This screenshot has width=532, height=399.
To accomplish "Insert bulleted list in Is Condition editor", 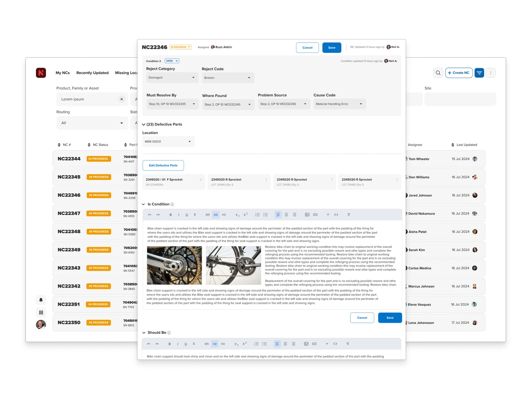I will coord(265,215).
